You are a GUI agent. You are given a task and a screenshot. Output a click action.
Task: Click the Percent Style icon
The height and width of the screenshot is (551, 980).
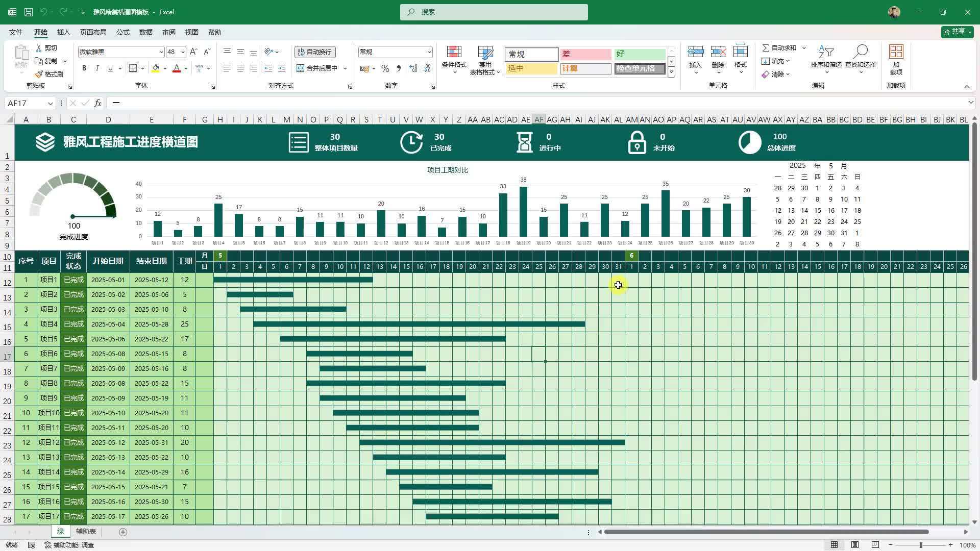(x=385, y=68)
